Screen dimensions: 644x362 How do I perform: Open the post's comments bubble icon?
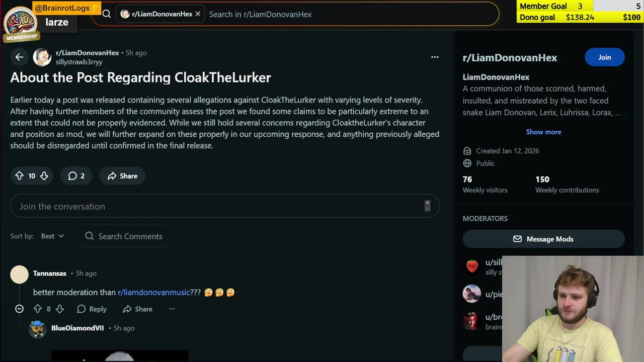[72, 176]
